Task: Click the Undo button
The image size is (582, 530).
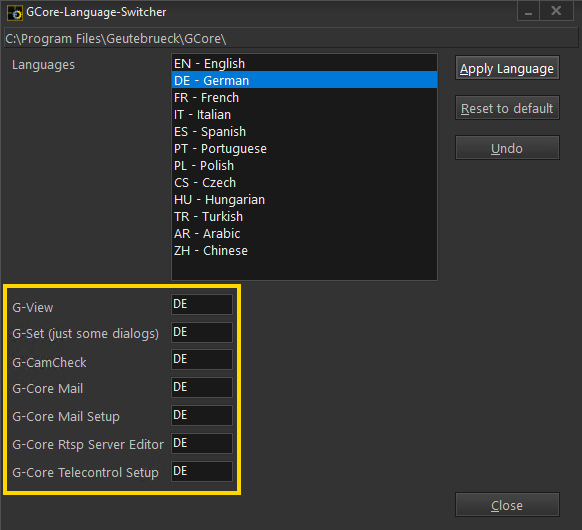Action: click(x=507, y=148)
